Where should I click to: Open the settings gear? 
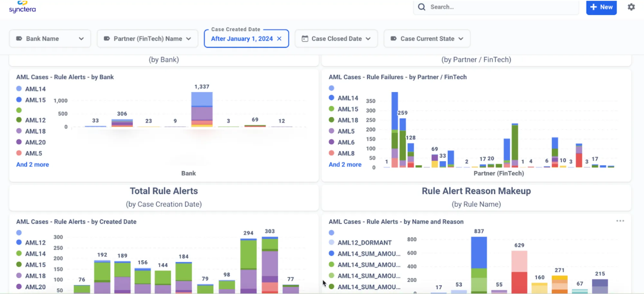[x=631, y=7]
